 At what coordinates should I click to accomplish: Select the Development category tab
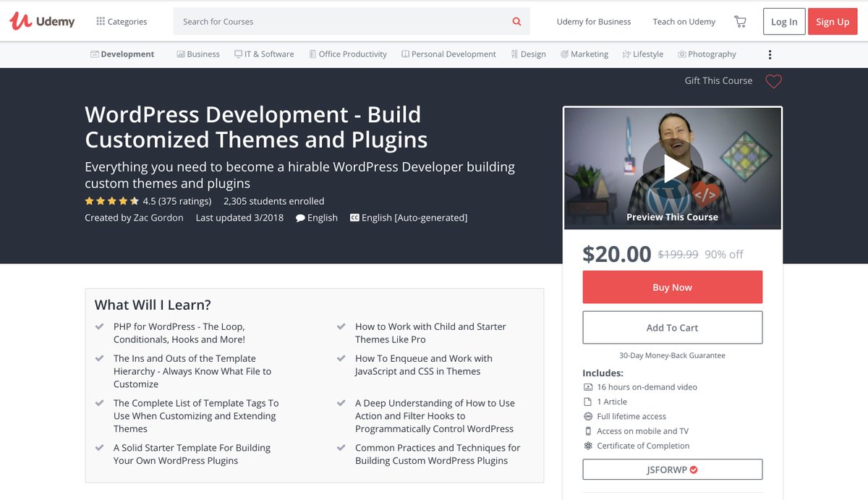(122, 54)
